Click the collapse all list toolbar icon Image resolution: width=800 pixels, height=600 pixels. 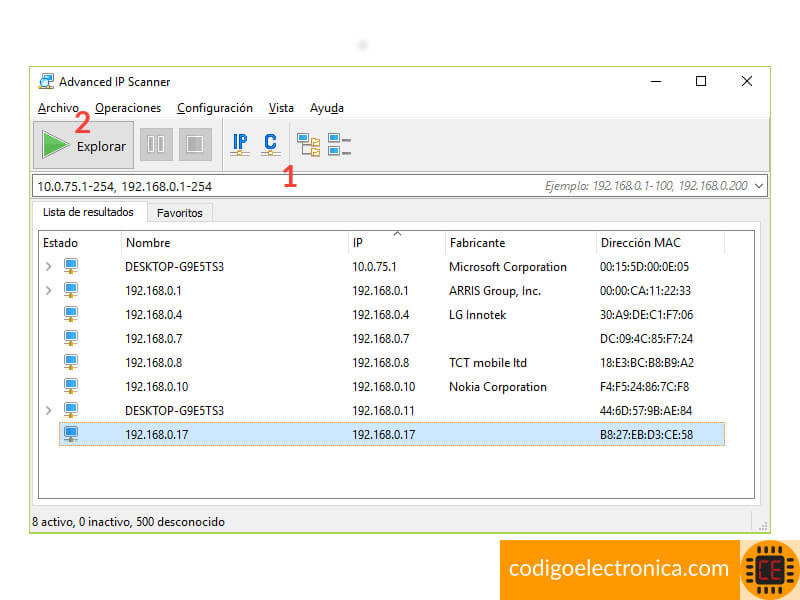click(x=339, y=144)
